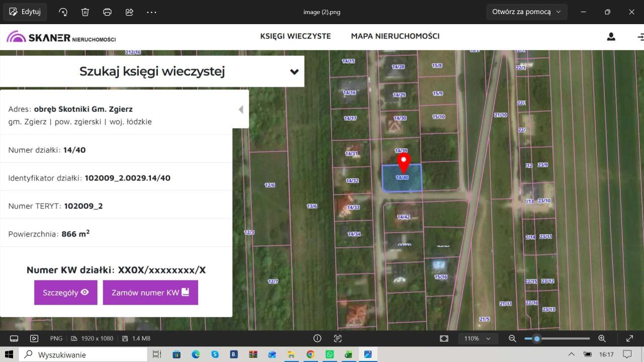Collapse the parcel info panel with the left arrow
Viewport: 644px width, 362px height.
tap(241, 109)
